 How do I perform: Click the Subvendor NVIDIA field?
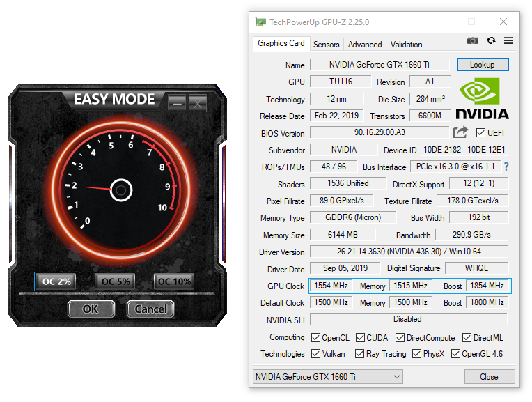tap(344, 150)
